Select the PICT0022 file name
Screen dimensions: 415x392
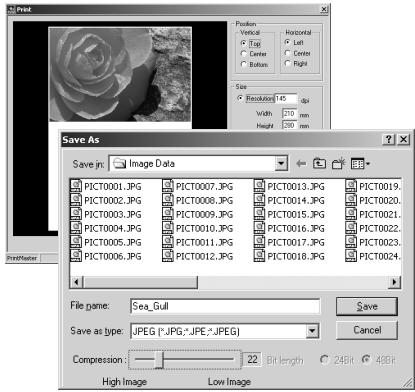[379, 228]
